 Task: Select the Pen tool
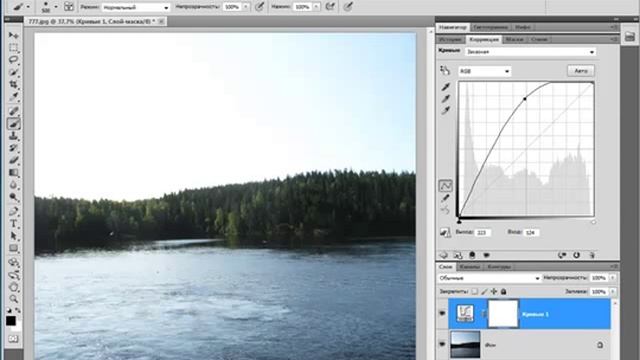(x=13, y=211)
